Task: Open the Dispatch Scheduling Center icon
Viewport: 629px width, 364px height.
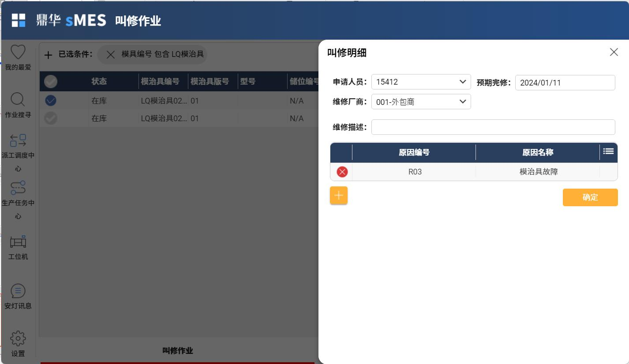Action: (x=18, y=141)
